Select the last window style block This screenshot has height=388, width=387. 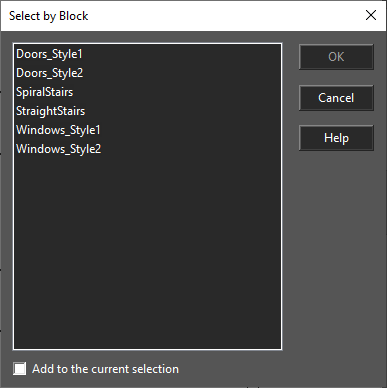click(x=58, y=149)
